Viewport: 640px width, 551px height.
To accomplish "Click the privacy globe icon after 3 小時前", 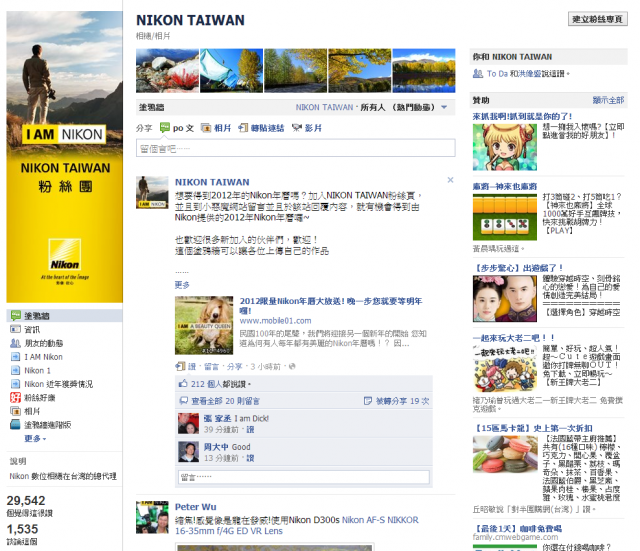I will tap(292, 367).
